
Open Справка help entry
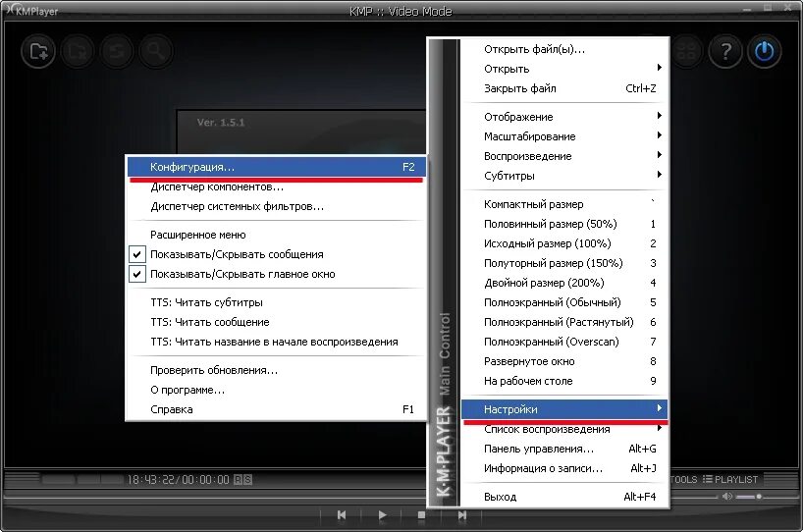coord(276,409)
